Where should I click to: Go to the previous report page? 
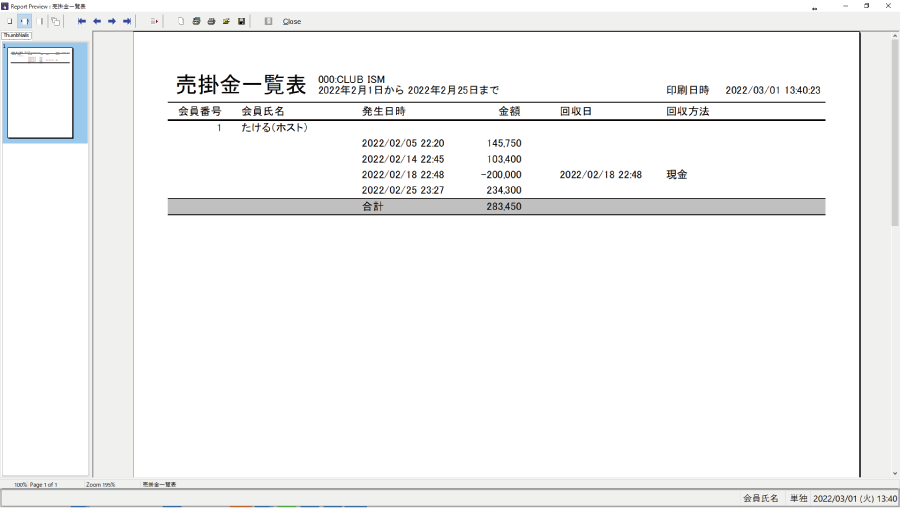tap(97, 21)
